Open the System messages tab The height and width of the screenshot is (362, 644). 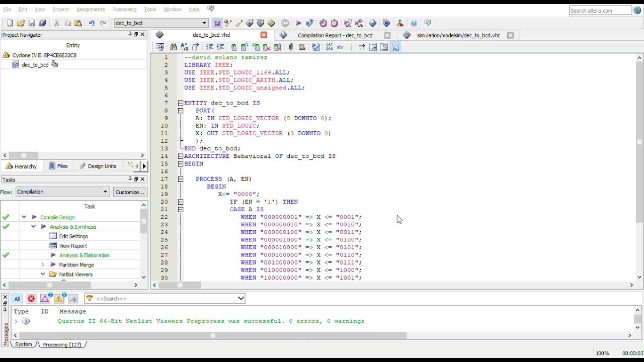click(x=23, y=344)
